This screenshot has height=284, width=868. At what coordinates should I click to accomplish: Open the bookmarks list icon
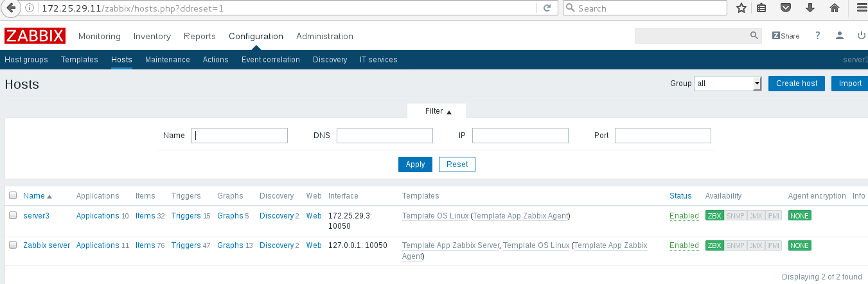point(761,8)
